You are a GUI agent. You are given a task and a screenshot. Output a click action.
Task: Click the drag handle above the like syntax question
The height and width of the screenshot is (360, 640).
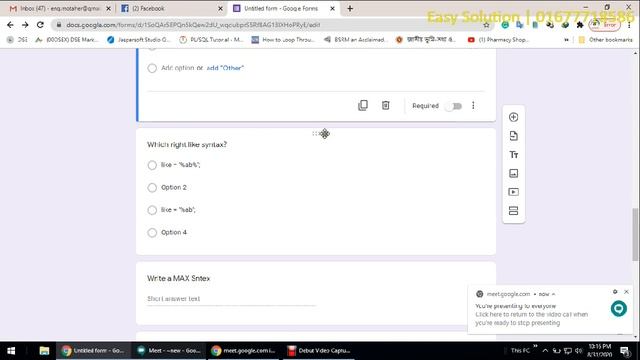point(316,133)
